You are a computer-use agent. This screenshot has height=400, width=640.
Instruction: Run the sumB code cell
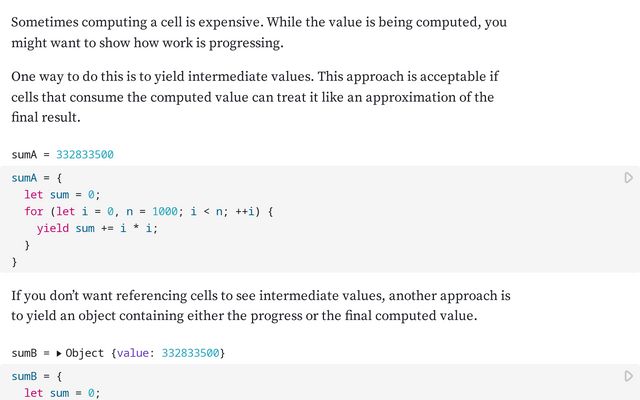click(628, 376)
